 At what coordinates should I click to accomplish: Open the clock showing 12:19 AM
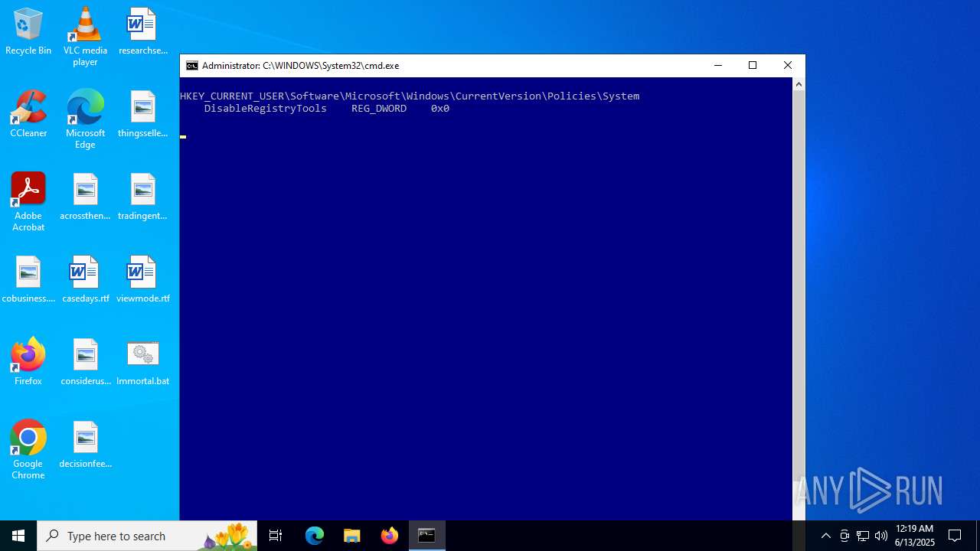(x=915, y=536)
